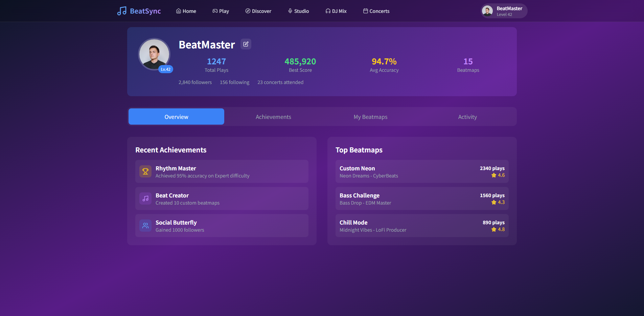Image resolution: width=644 pixels, height=316 pixels.
Task: Click the 2,840 followers link
Action: point(195,82)
